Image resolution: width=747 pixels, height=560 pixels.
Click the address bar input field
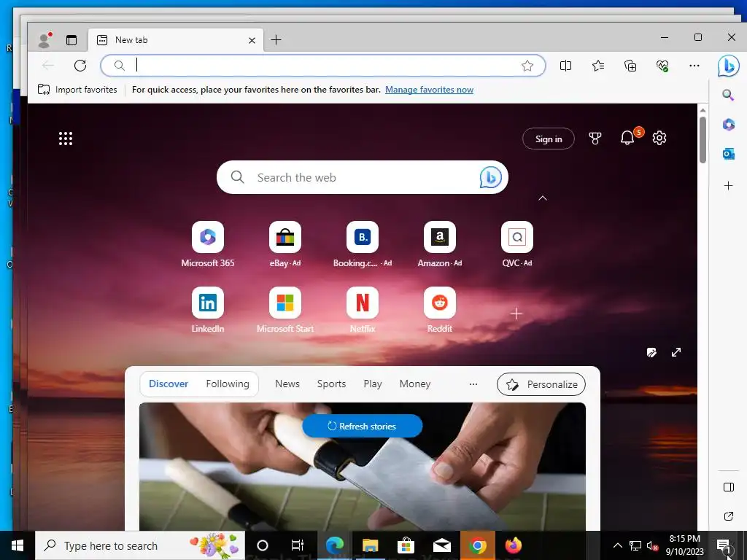click(x=323, y=65)
